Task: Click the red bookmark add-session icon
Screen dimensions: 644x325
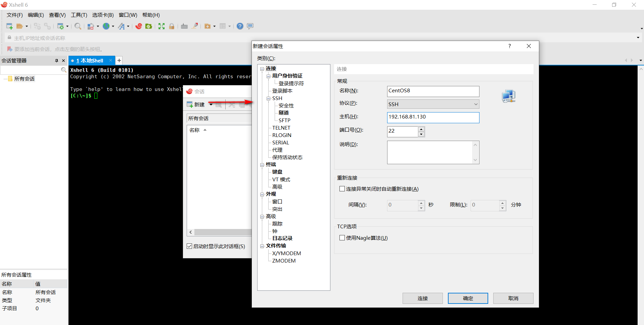Action: tap(9, 49)
